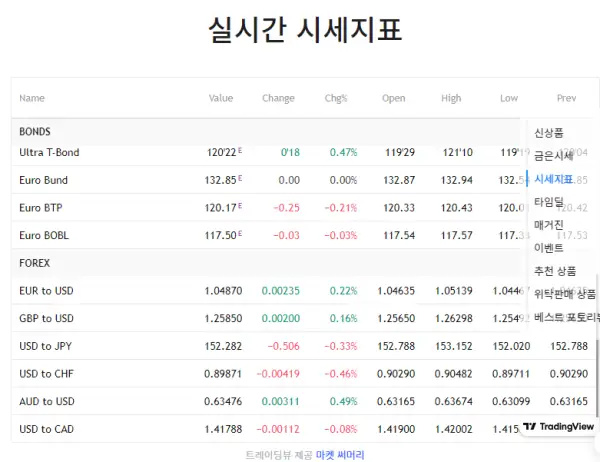Image resolution: width=600 pixels, height=462 pixels.
Task: Open the TradingView logo link
Action: 558,426
